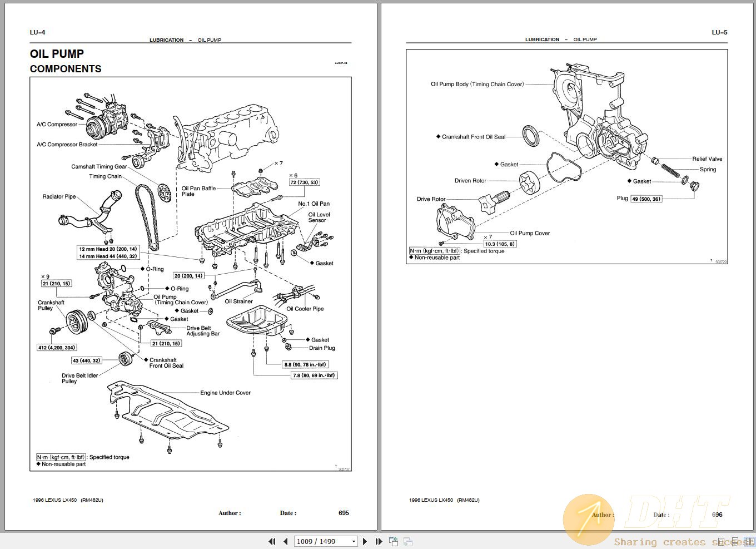
Task: Click the Crankshaft Front Oil Seal label on LU-5
Action: coord(474,137)
